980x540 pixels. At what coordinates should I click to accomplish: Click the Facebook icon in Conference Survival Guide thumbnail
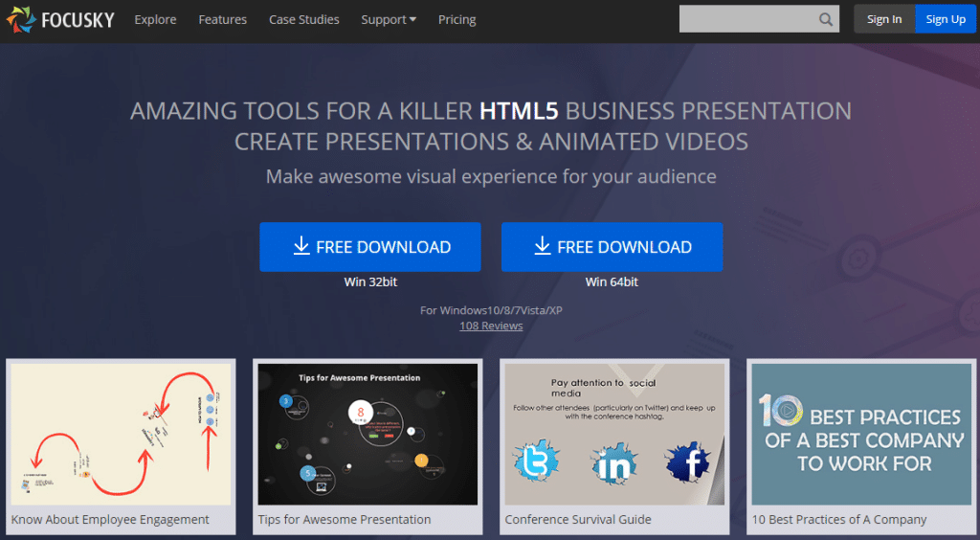click(689, 464)
